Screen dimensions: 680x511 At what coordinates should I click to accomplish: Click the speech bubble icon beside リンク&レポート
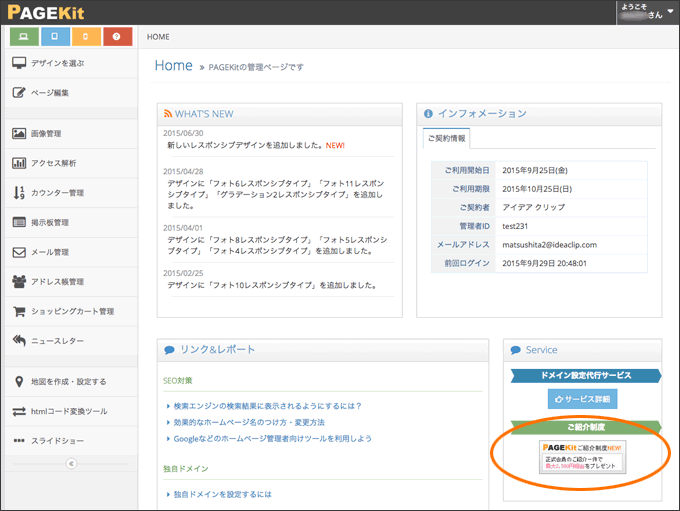[x=170, y=350]
